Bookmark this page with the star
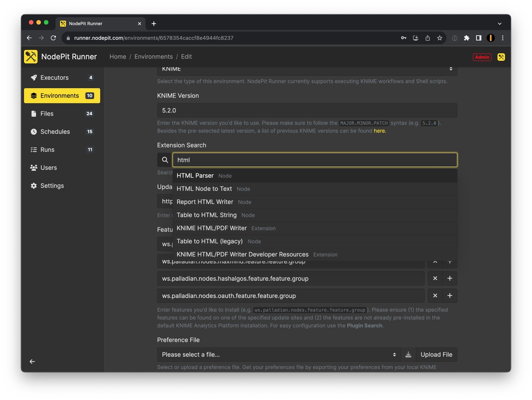The width and height of the screenshot is (532, 400). point(439,38)
